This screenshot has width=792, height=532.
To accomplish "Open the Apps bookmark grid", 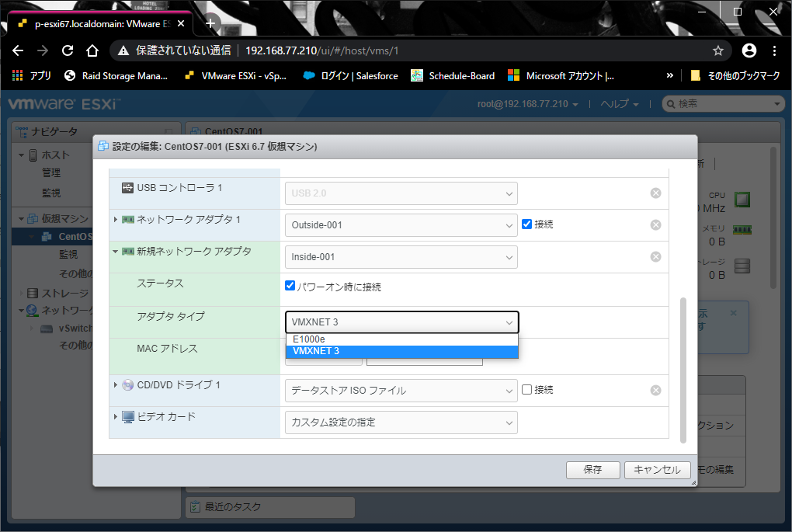I will pyautogui.click(x=17, y=76).
